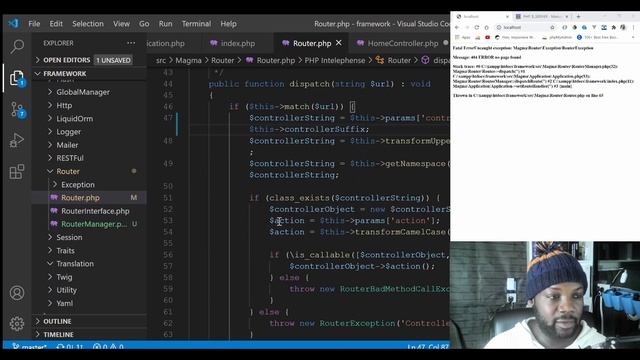Open Run menu
640x360 pixels.
[x=165, y=24]
